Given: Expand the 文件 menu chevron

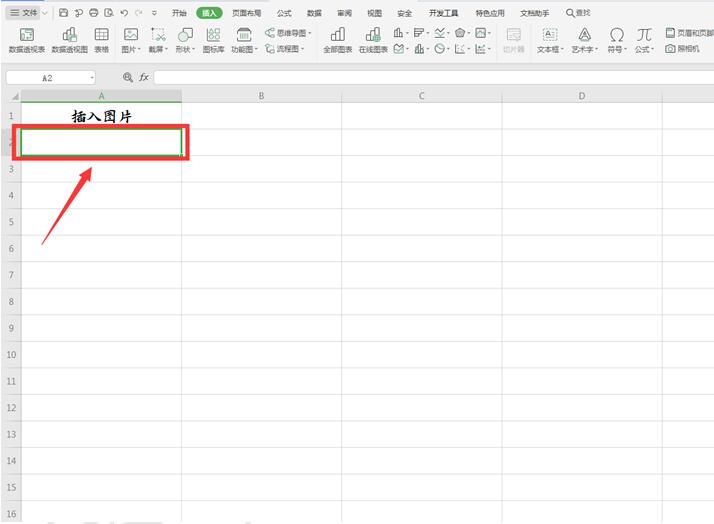Looking at the screenshot, I should pos(45,13).
